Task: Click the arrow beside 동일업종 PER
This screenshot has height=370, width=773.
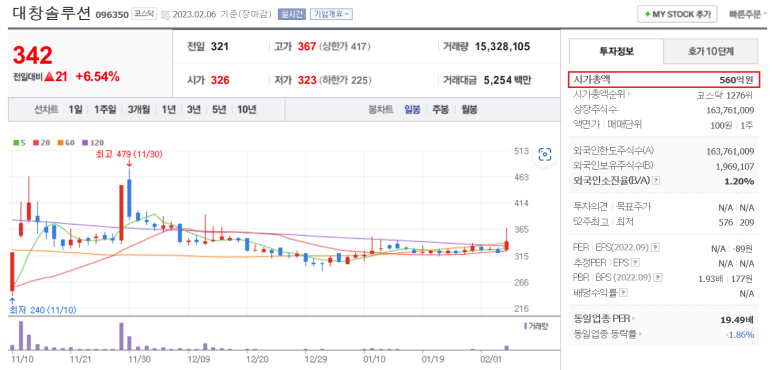Action: click(x=633, y=319)
